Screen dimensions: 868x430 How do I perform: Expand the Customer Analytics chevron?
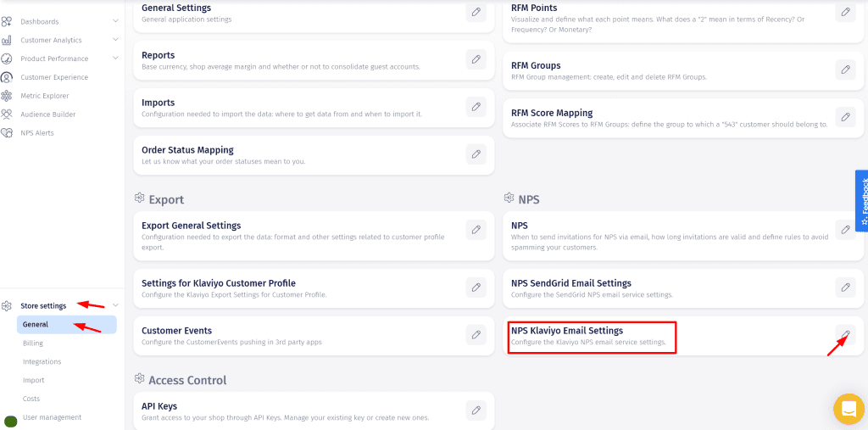click(115, 40)
